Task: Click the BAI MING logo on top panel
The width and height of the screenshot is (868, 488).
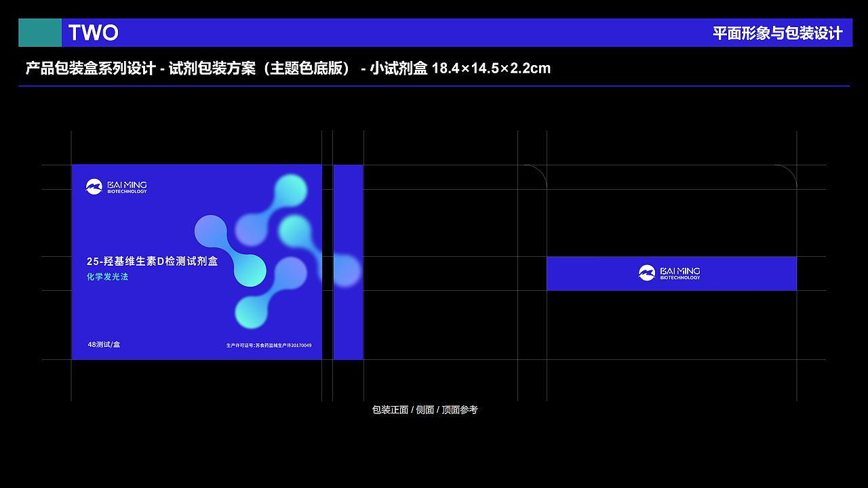Action: [x=669, y=272]
